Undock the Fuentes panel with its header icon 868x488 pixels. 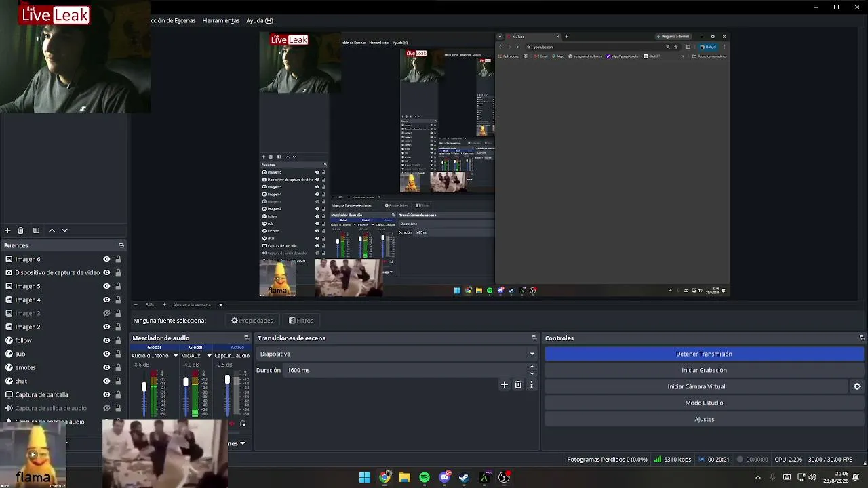121,245
